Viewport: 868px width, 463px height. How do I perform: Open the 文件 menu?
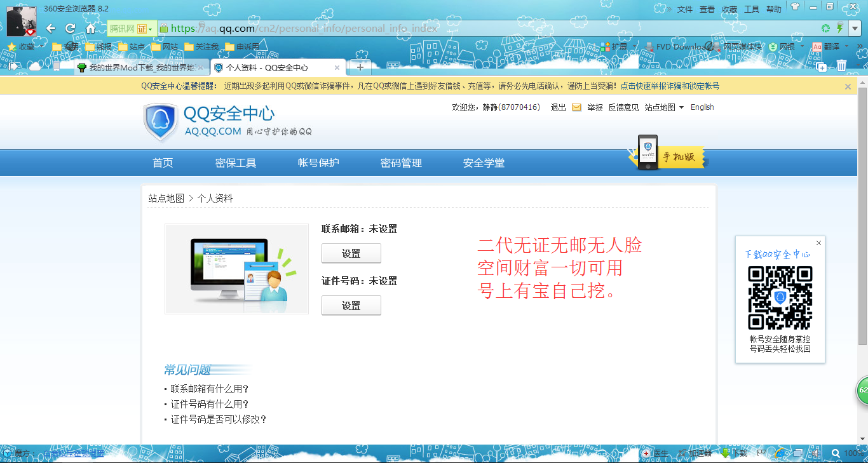[x=685, y=9]
